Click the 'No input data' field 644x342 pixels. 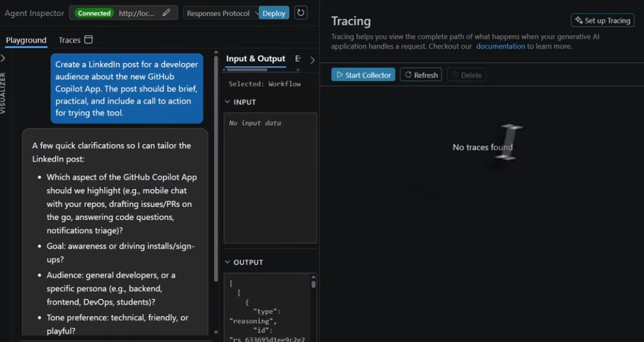270,178
